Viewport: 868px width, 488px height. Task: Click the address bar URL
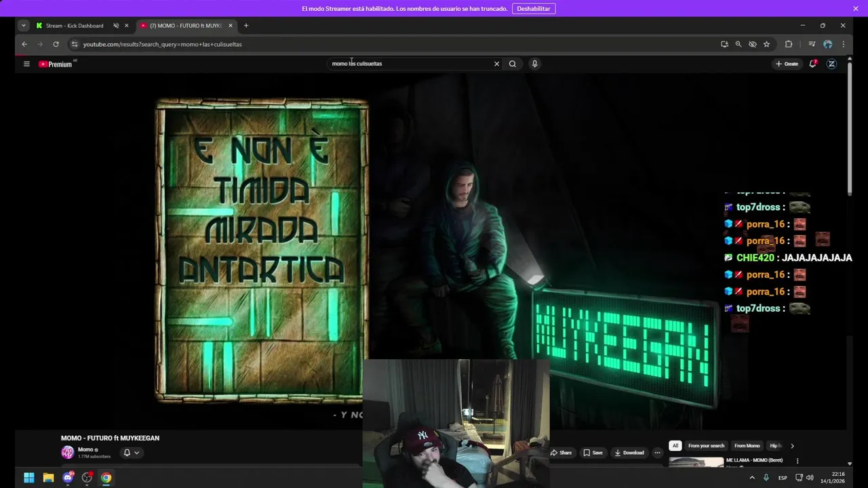pos(163,44)
